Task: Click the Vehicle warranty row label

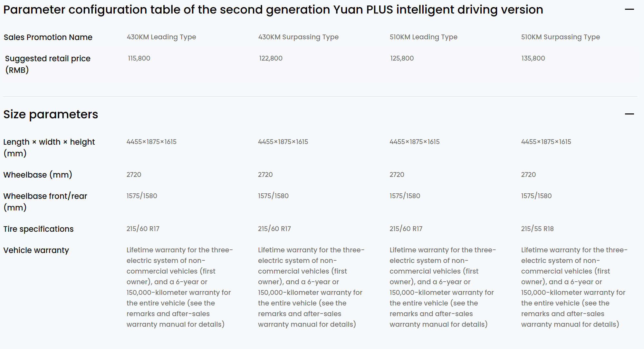Action: pos(36,250)
